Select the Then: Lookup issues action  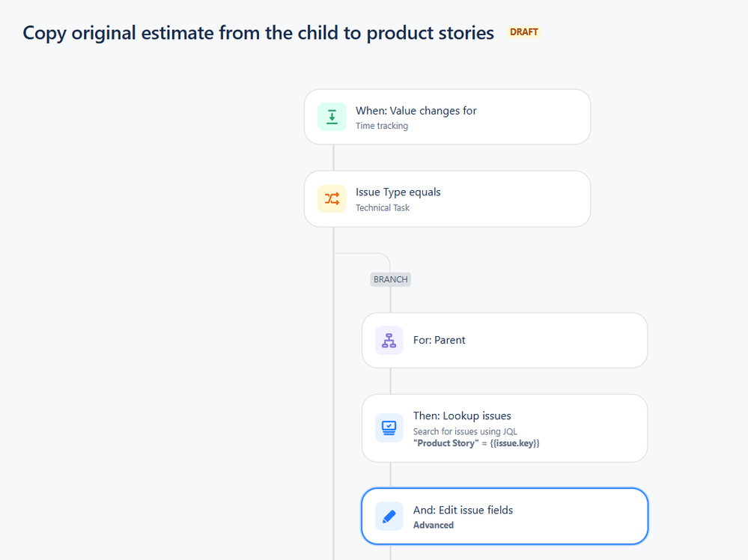pos(505,428)
